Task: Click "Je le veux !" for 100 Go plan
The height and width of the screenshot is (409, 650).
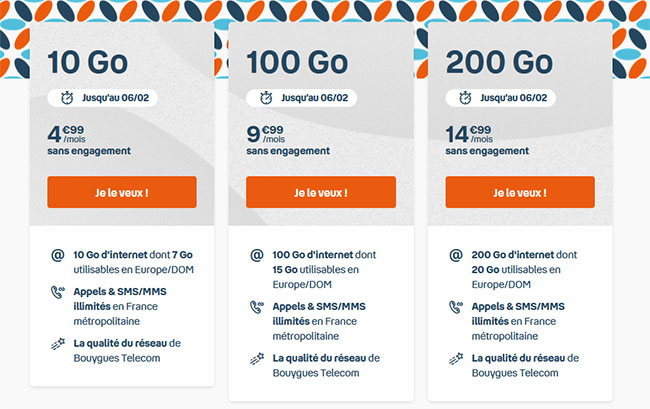Action: pos(321,192)
